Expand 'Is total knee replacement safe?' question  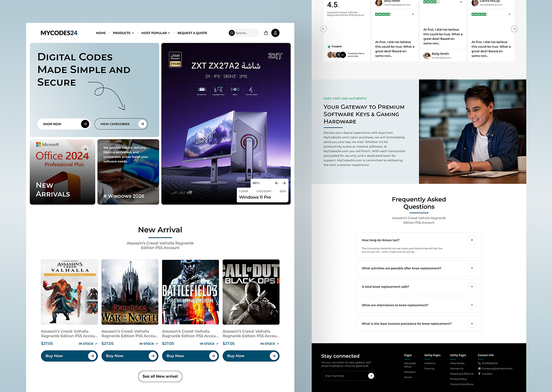click(x=472, y=287)
